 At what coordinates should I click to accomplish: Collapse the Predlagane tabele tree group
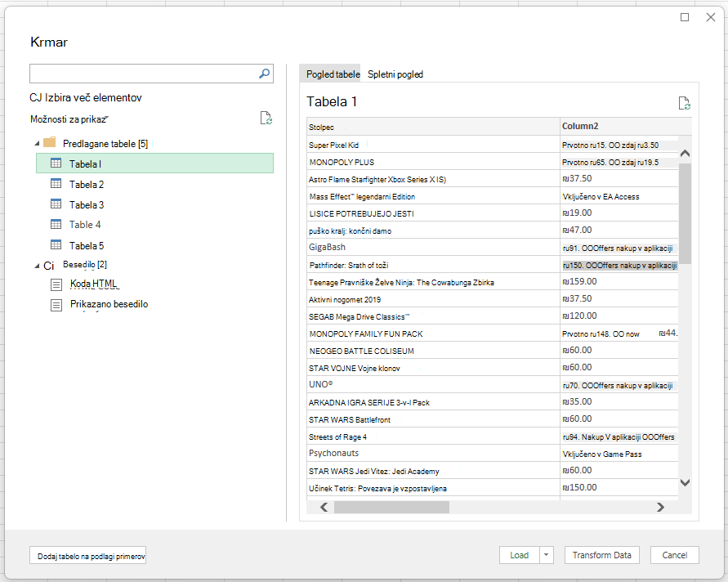coord(37,144)
